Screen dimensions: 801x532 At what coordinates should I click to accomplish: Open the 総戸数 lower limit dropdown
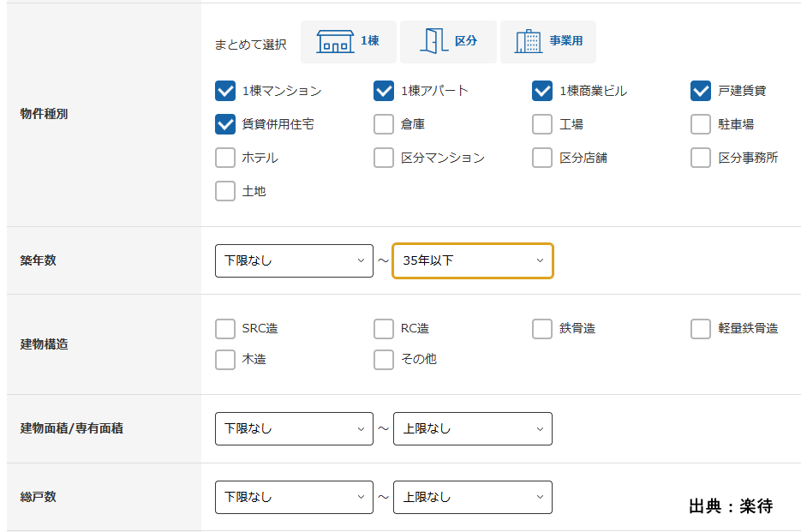point(294,497)
